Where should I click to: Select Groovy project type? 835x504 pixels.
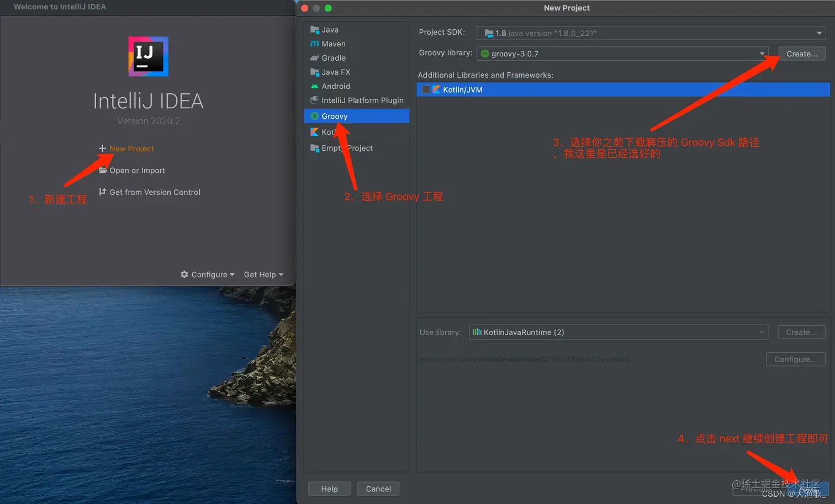357,116
